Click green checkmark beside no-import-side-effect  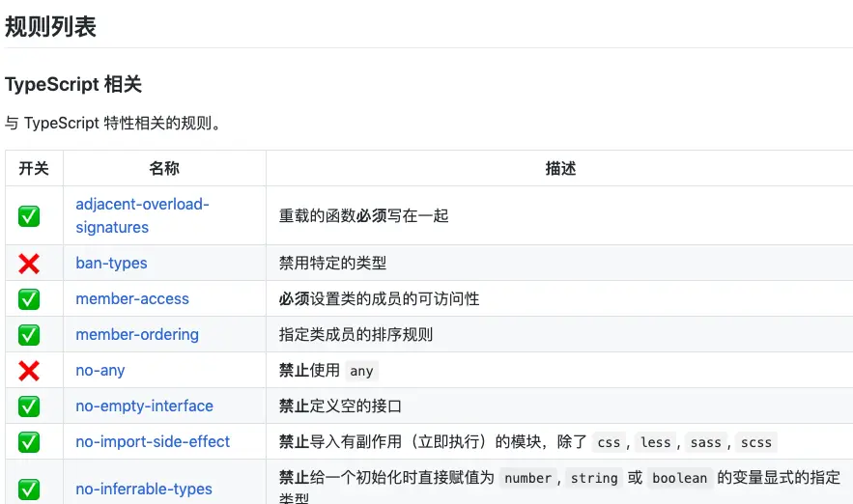[x=29, y=442]
